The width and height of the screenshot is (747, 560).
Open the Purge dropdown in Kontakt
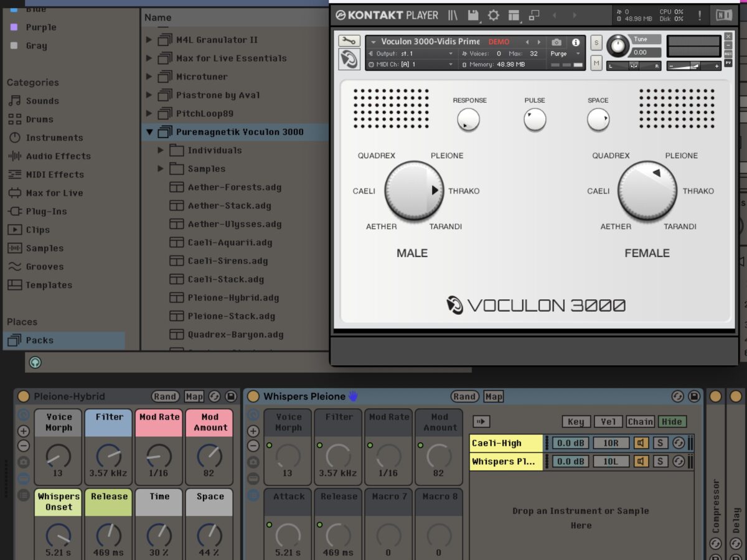click(x=565, y=54)
